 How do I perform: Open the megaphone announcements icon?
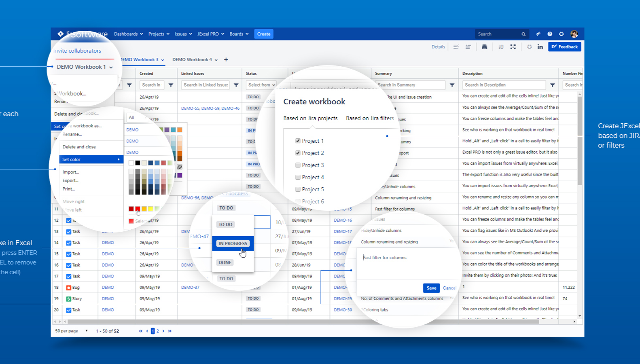538,34
